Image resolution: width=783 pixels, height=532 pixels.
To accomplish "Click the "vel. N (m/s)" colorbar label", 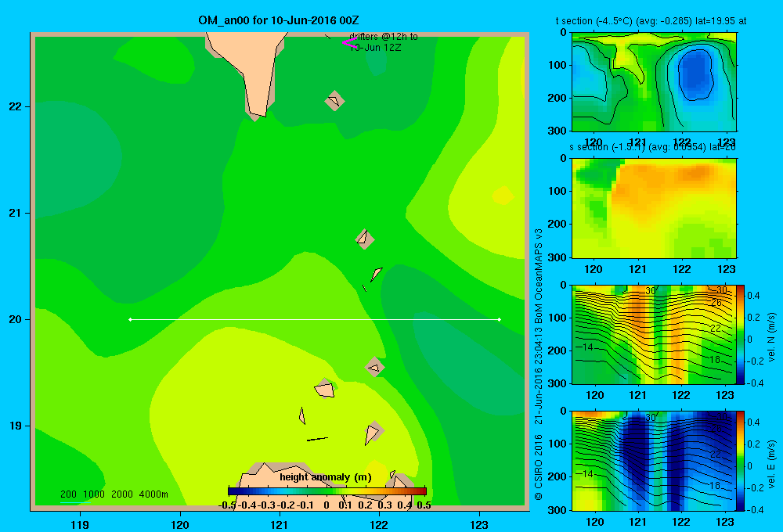I will click(x=770, y=337).
